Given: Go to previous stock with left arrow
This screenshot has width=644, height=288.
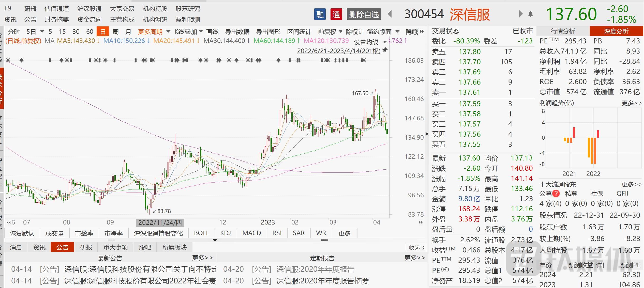Looking at the screenshot, I should pyautogui.click(x=390, y=14).
